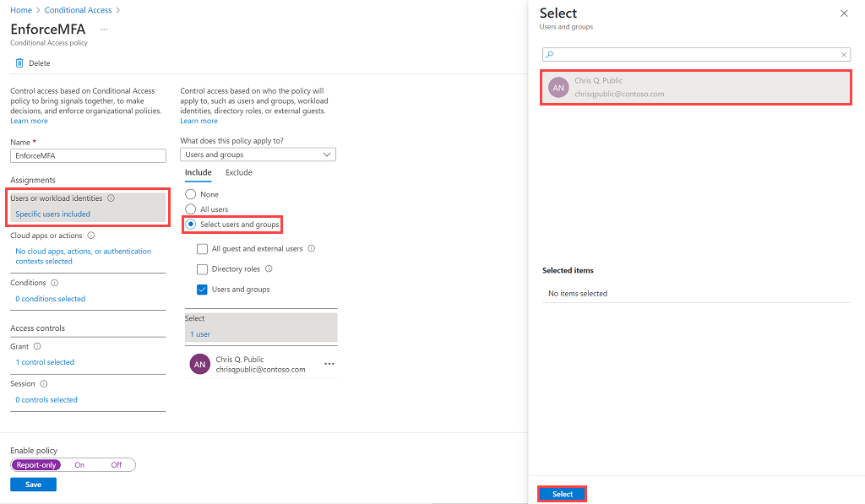Set Enable policy to On
The height and width of the screenshot is (504, 865).
(79, 464)
